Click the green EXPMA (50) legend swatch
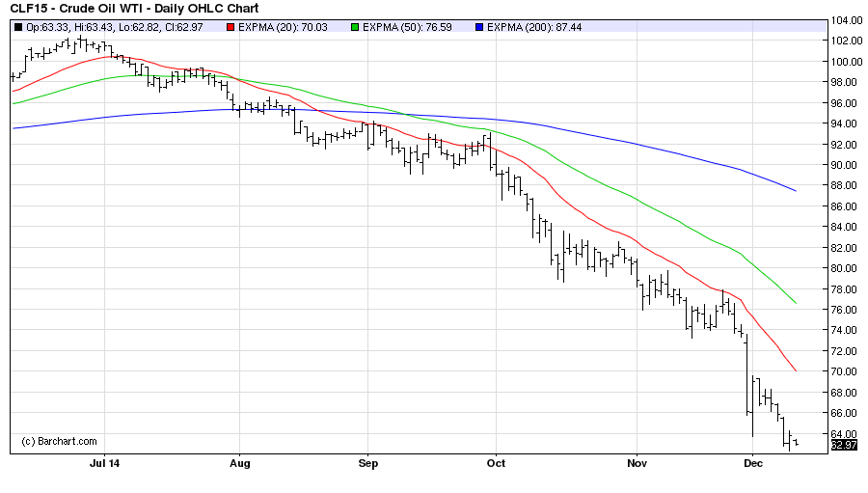 357,26
